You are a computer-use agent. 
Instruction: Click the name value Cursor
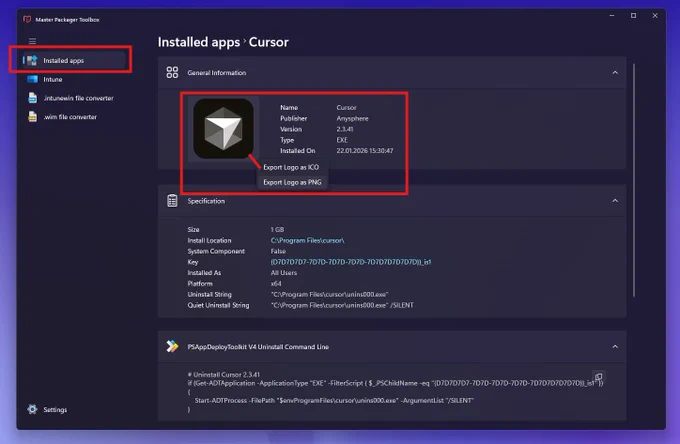point(346,108)
